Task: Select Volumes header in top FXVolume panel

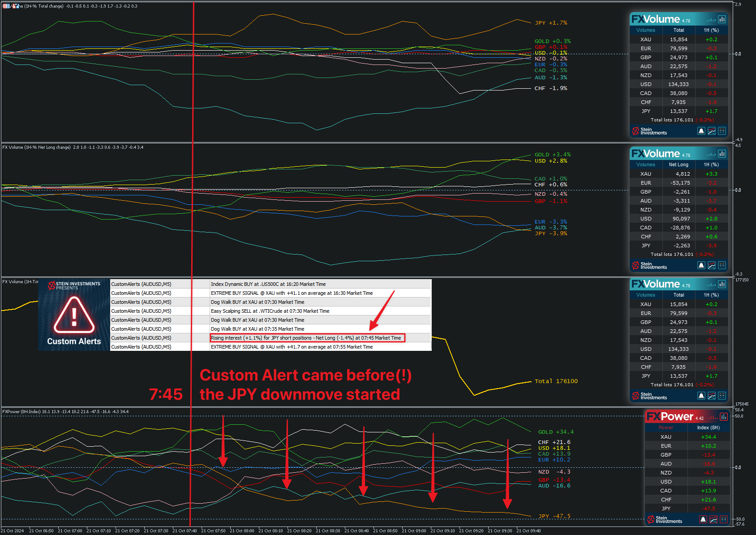Action: tap(646, 30)
